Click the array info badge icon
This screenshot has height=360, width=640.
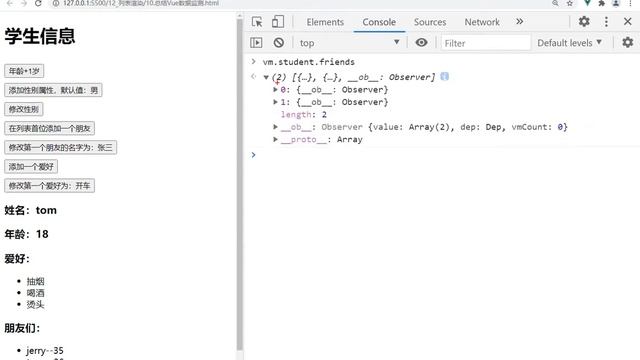(444, 77)
